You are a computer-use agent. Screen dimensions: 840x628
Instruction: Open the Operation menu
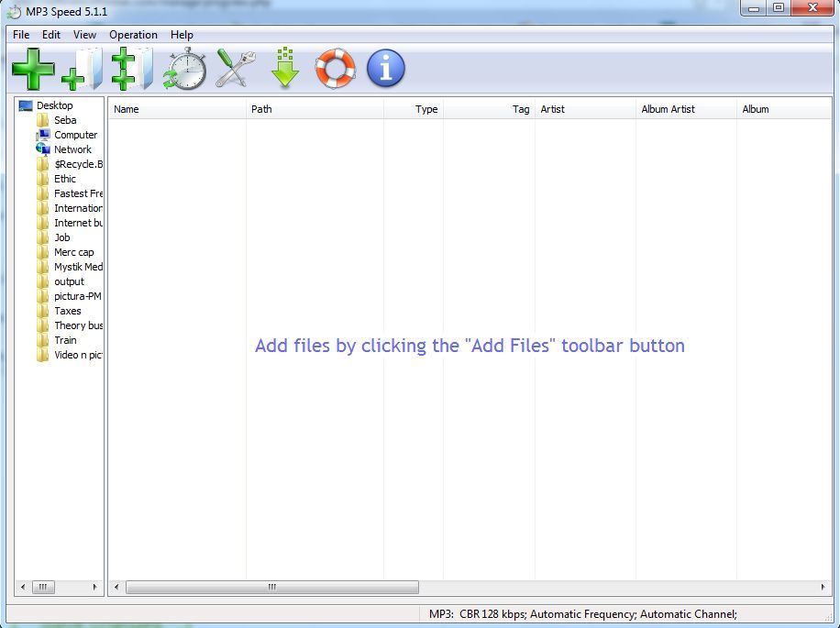tap(133, 35)
